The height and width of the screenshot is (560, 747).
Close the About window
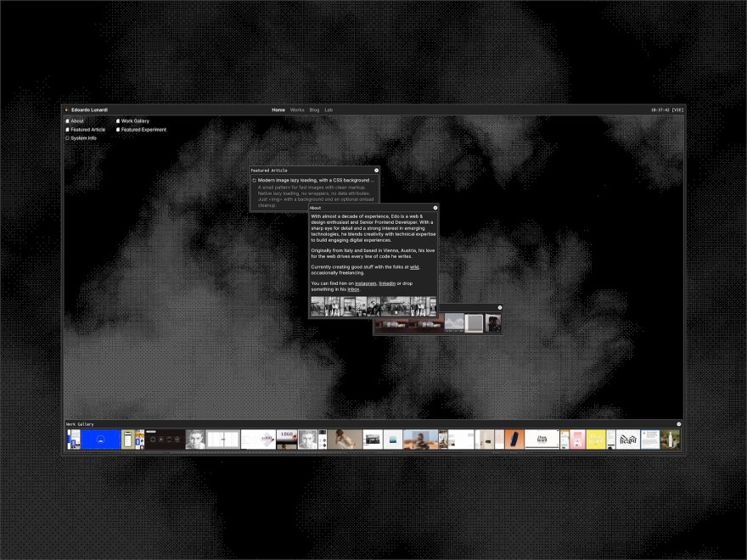coord(435,208)
